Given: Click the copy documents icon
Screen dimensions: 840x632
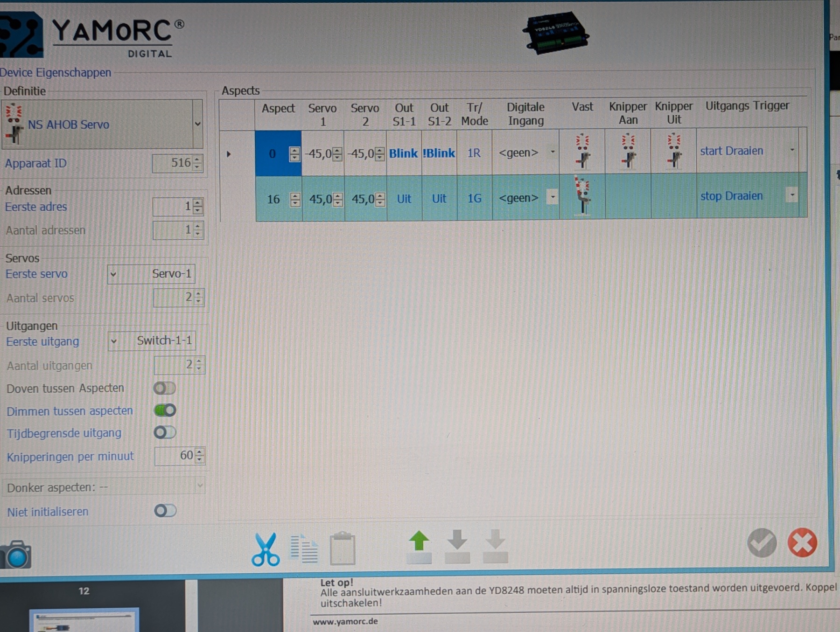Looking at the screenshot, I should coord(304,549).
